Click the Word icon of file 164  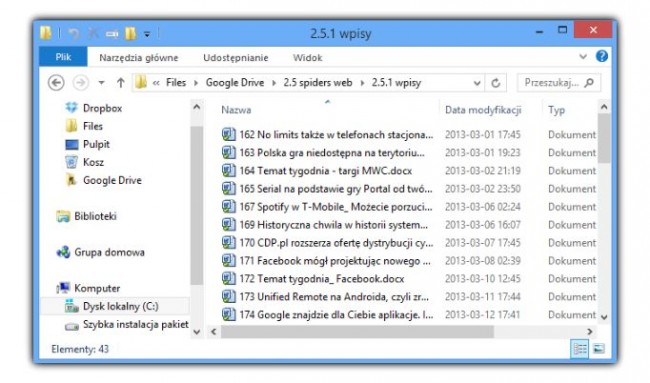[x=228, y=170]
